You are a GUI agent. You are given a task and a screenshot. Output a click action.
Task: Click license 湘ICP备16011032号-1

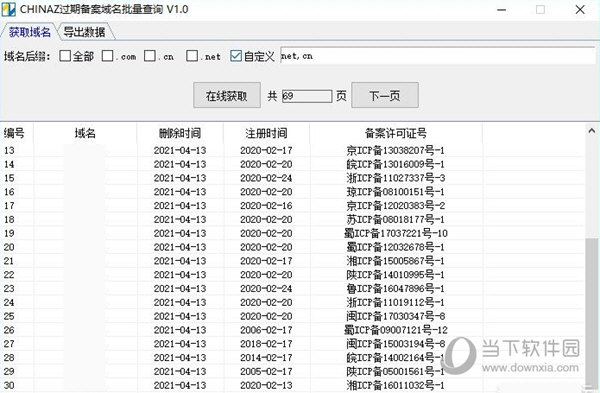[x=396, y=385]
